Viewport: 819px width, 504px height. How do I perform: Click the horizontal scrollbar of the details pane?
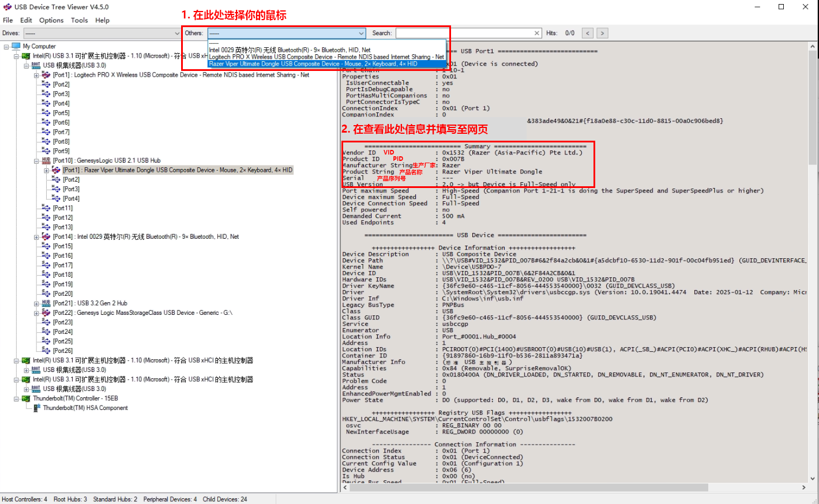[x=528, y=487]
